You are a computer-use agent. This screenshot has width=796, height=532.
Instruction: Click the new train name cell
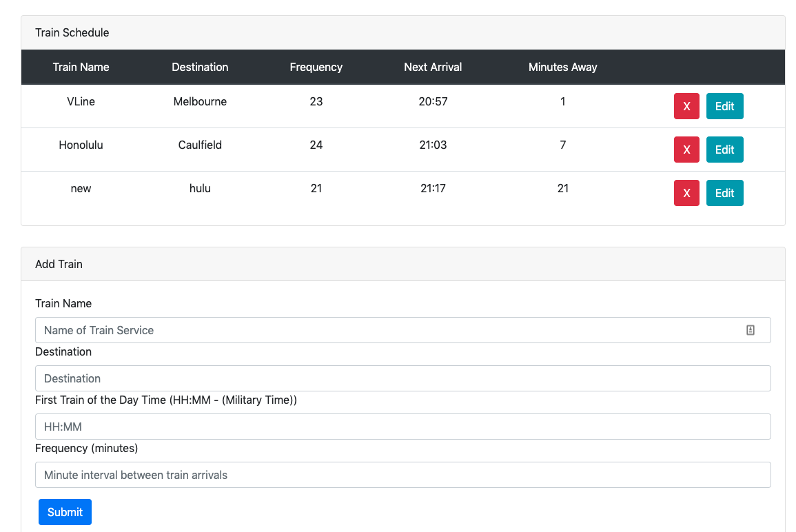pos(81,188)
